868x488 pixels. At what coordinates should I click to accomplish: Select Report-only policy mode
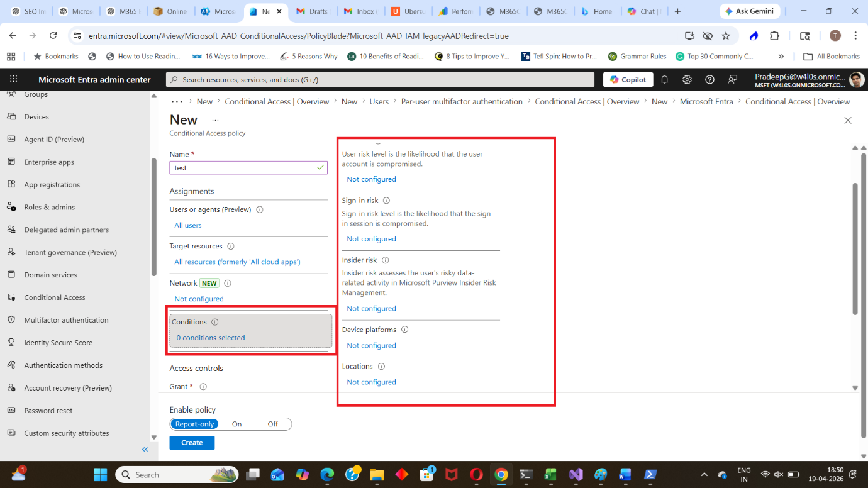[194, 424]
